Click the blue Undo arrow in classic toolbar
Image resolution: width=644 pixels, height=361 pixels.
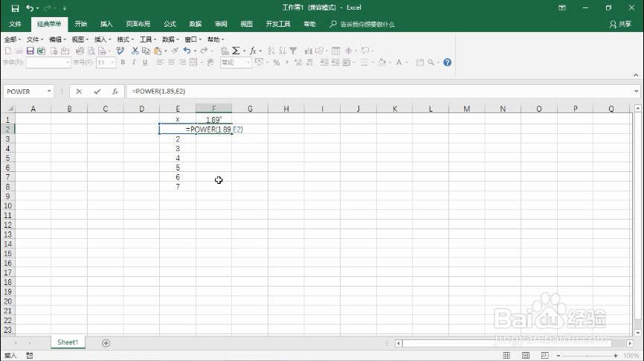tap(187, 51)
